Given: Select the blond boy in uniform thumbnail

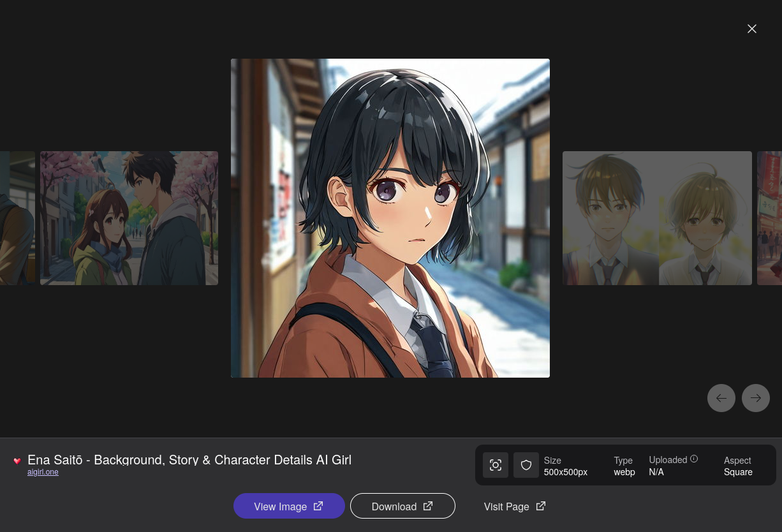Looking at the screenshot, I should [x=610, y=218].
